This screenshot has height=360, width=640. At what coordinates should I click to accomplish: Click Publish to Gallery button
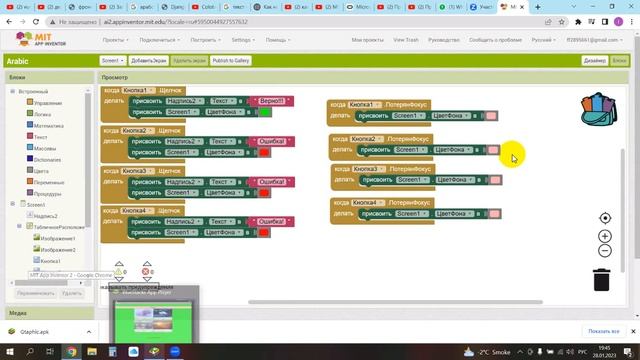pos(231,60)
